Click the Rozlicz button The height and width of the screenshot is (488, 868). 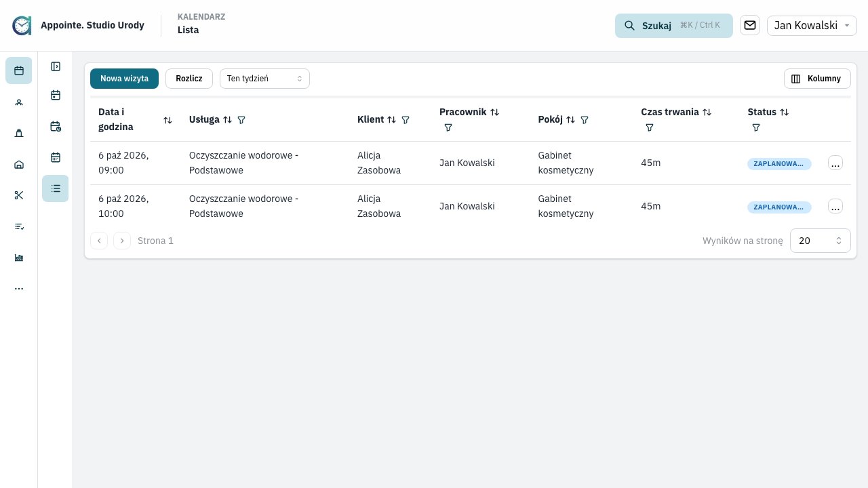click(x=189, y=79)
